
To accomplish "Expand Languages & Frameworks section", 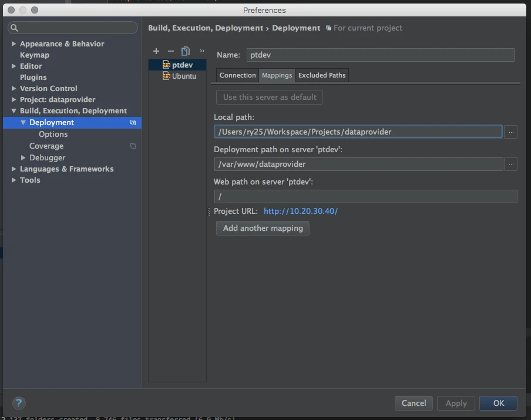I will 14,169.
